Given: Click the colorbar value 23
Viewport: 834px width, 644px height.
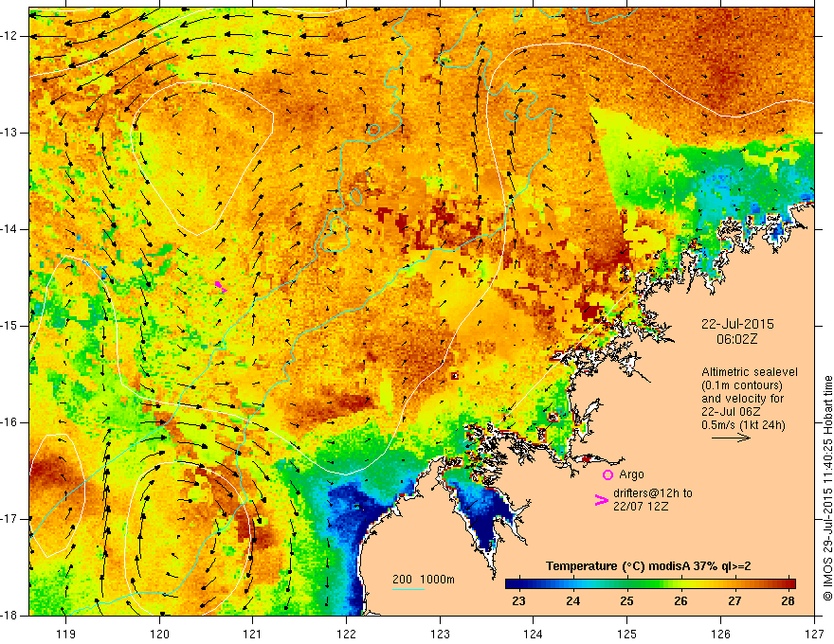Looking at the screenshot, I should click(518, 601).
